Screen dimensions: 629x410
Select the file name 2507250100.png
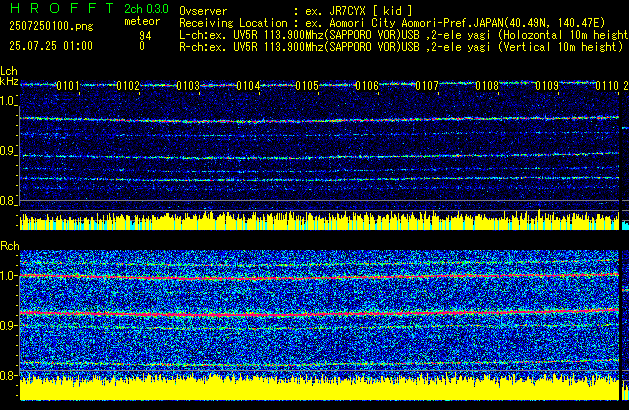coord(51,26)
